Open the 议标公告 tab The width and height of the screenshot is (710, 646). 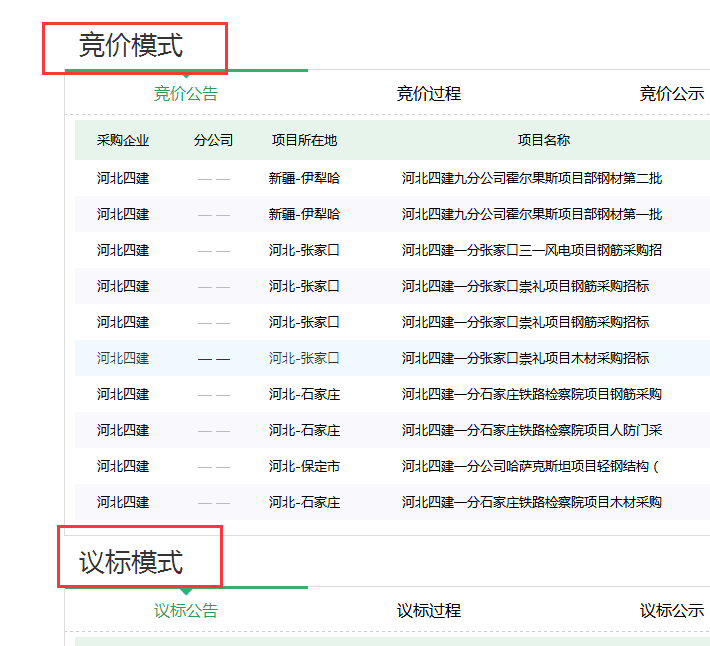(x=186, y=611)
